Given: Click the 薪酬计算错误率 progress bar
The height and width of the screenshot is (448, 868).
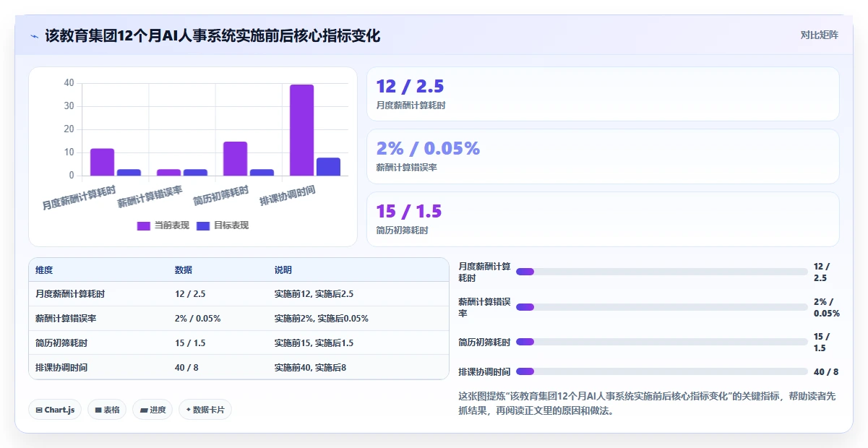Looking at the screenshot, I should [x=662, y=307].
